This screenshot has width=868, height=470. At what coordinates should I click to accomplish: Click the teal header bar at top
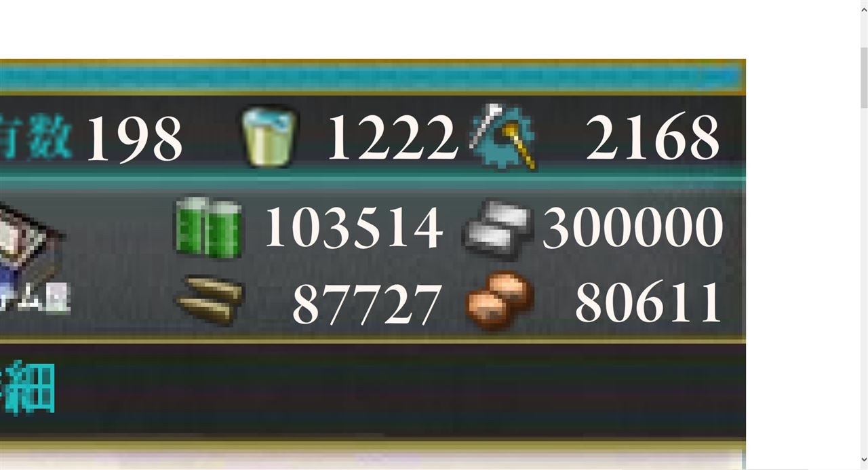[x=370, y=77]
